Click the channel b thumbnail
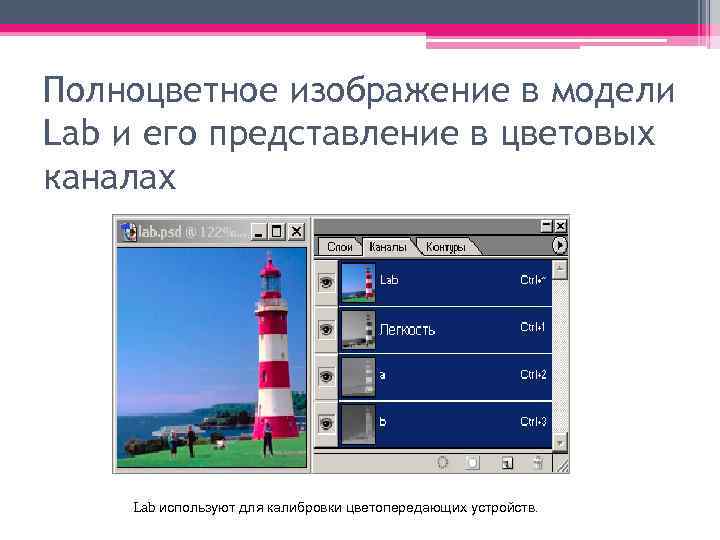720x540 pixels. [358, 424]
